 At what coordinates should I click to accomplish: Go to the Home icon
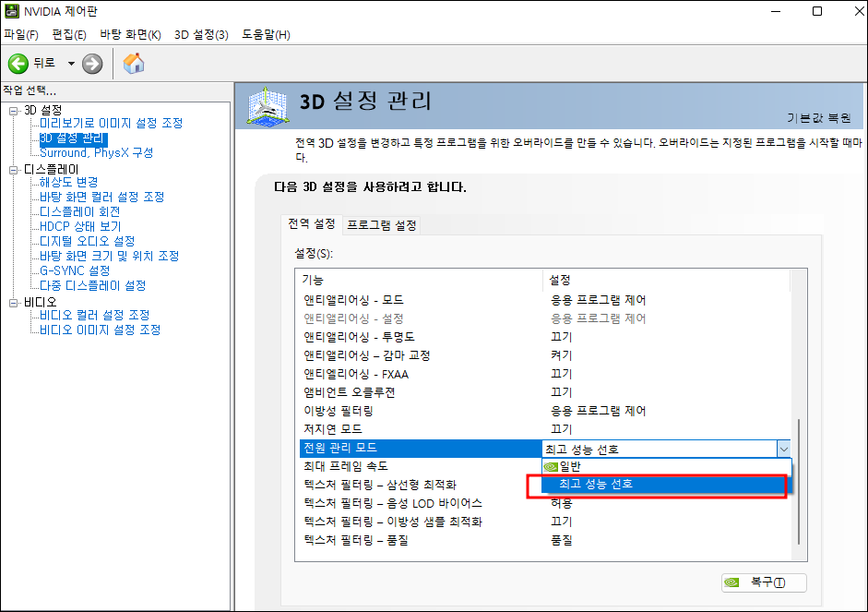tap(134, 64)
